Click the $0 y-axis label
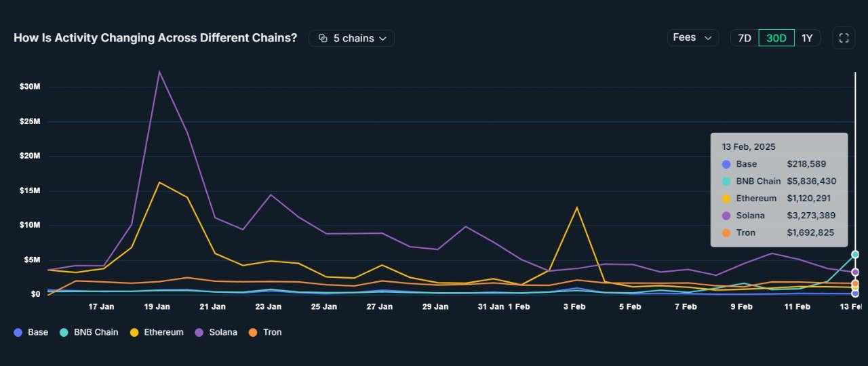The width and height of the screenshot is (868, 366). point(35,294)
